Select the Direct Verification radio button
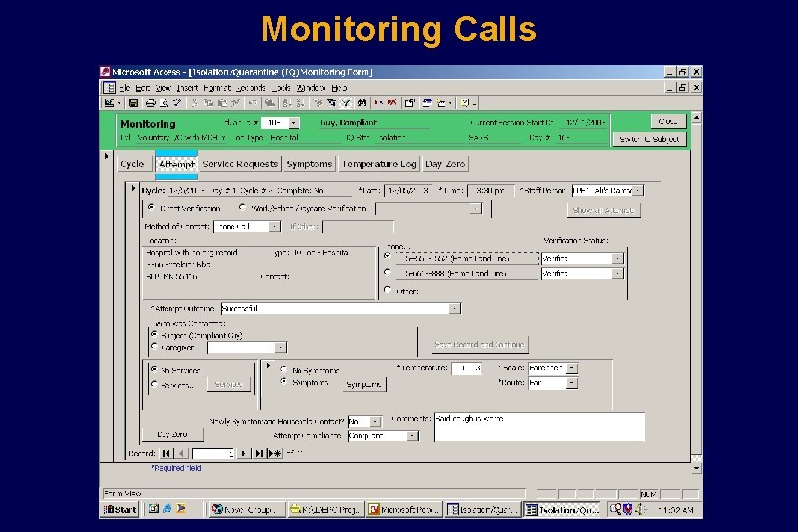This screenshot has width=798, height=532. pyautogui.click(x=151, y=207)
